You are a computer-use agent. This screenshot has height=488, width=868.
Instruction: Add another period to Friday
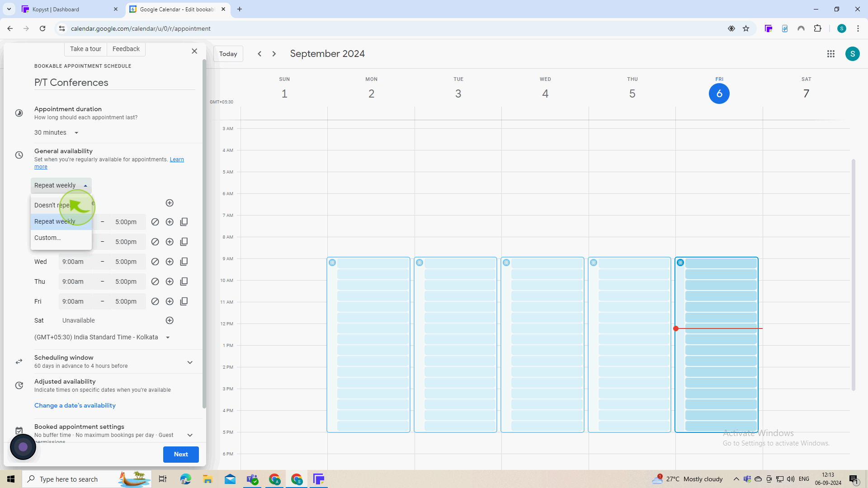pyautogui.click(x=170, y=301)
